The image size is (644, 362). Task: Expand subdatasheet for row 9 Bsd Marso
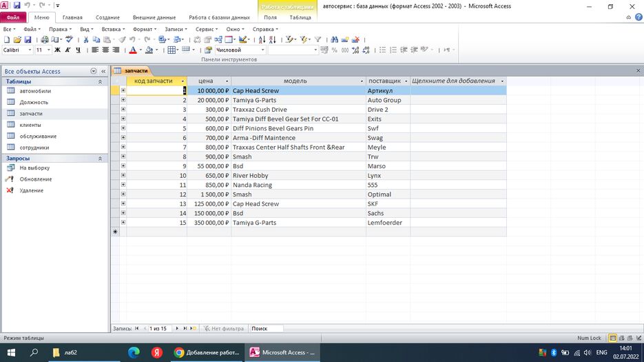(x=123, y=165)
